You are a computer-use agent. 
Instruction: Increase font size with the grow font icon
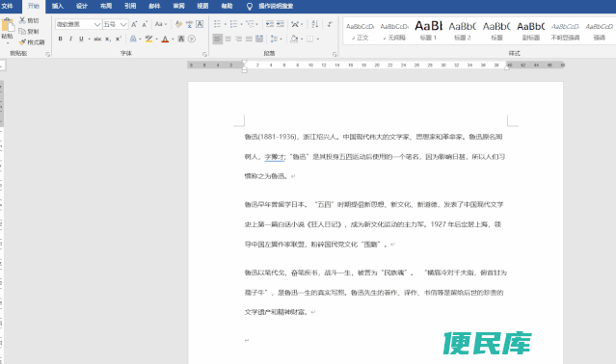click(x=134, y=24)
